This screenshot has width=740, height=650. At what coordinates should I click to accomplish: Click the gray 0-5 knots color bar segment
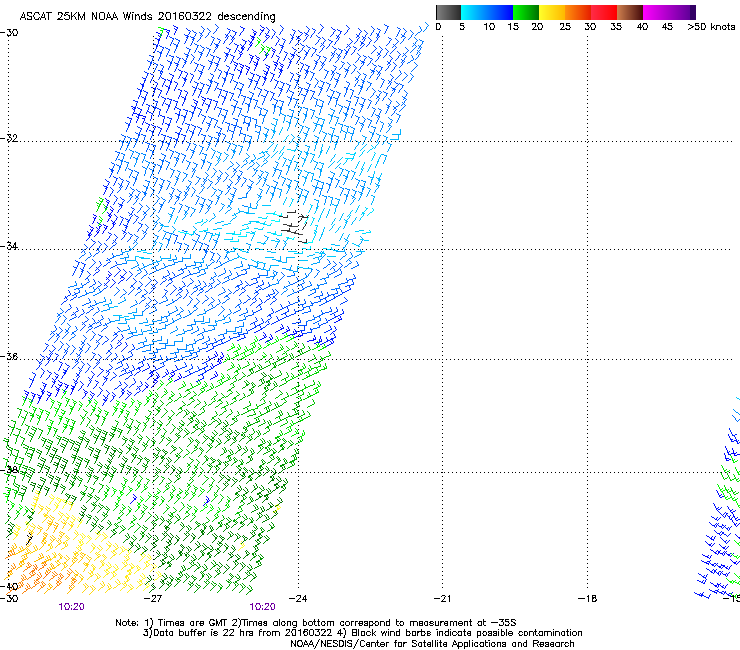click(x=448, y=12)
